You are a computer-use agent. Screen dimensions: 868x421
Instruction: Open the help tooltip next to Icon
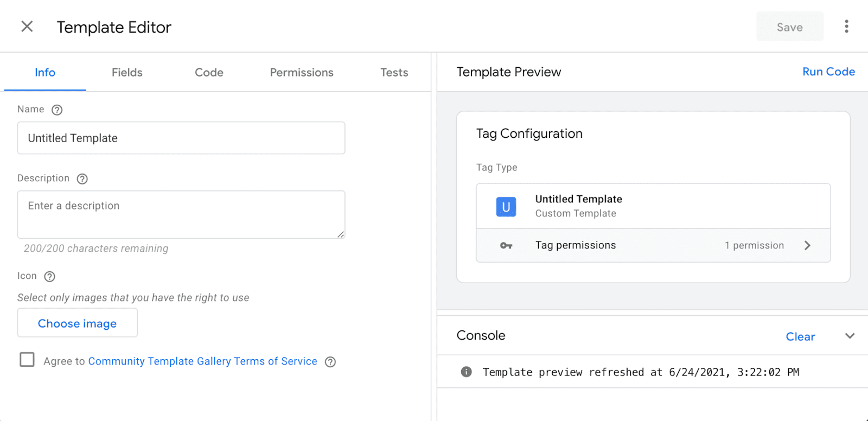pyautogui.click(x=49, y=277)
